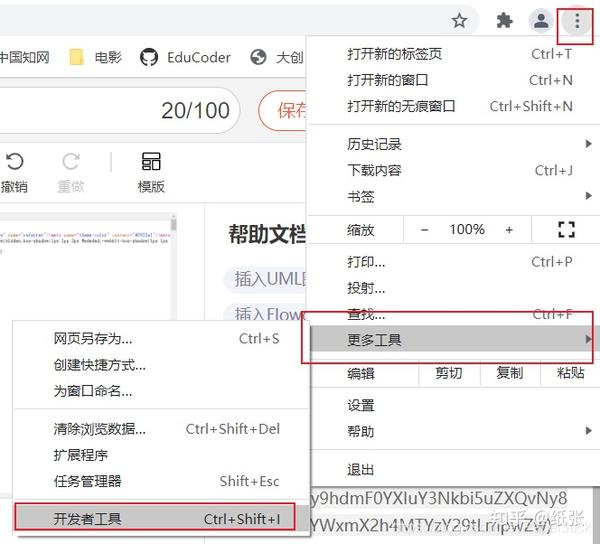Expand the 书签 submenu
The height and width of the screenshot is (544, 600).
tap(453, 196)
